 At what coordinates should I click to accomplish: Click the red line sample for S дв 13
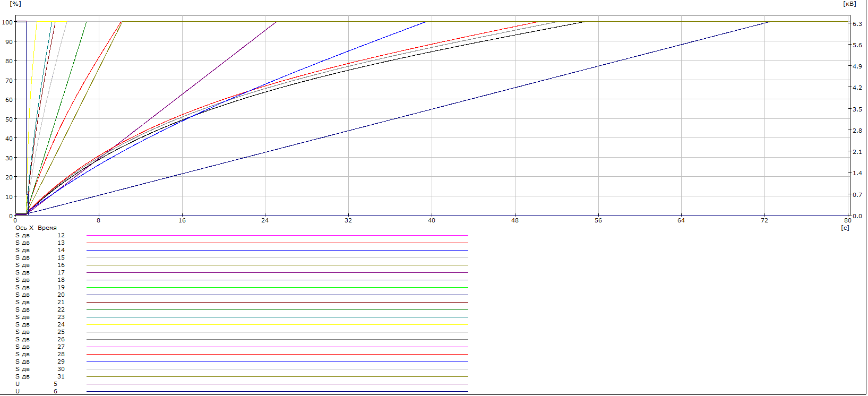[x=277, y=243]
